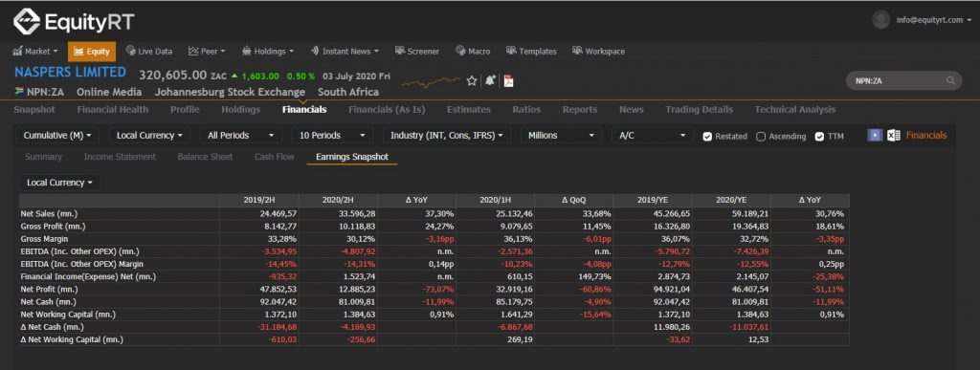980x370 pixels.
Task: Switch to the Balance Sheet tab
Action: click(205, 157)
